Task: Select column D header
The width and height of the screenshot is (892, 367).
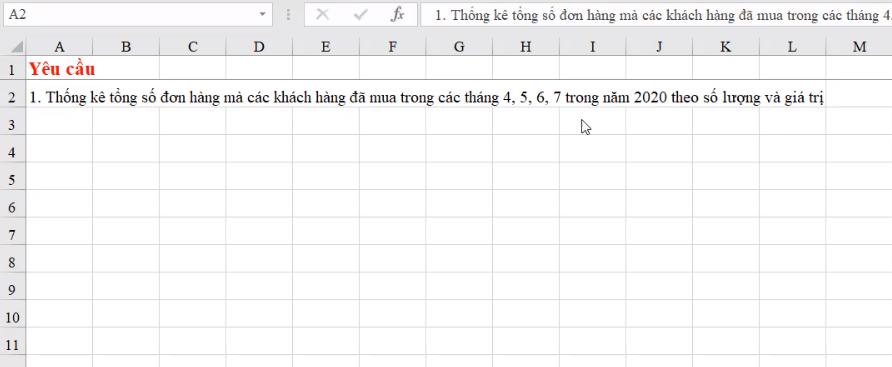Action: click(x=259, y=47)
